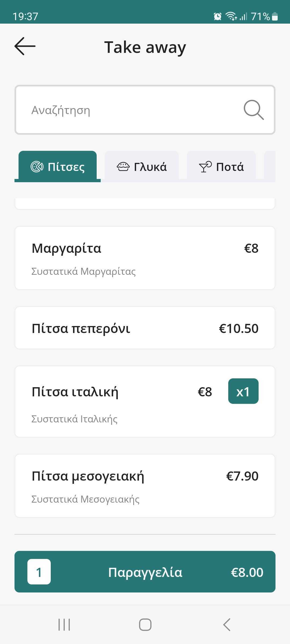Tap the cocktail glass icon on Ποτά
This screenshot has height=644, width=290.
click(x=205, y=167)
